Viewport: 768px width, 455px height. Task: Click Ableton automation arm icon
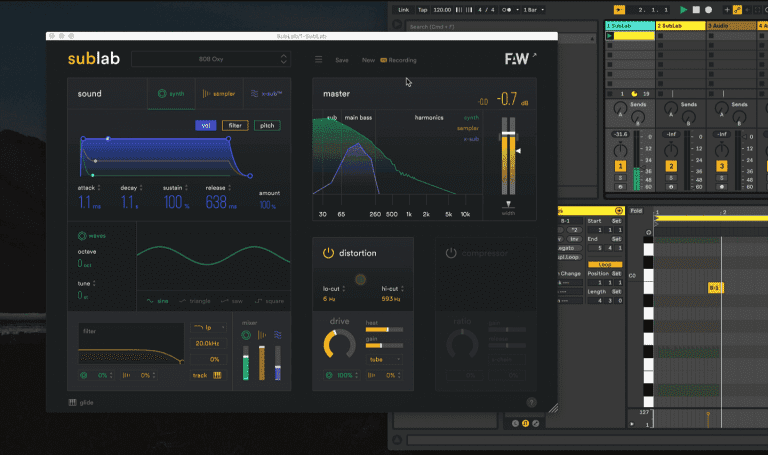pos(737,10)
